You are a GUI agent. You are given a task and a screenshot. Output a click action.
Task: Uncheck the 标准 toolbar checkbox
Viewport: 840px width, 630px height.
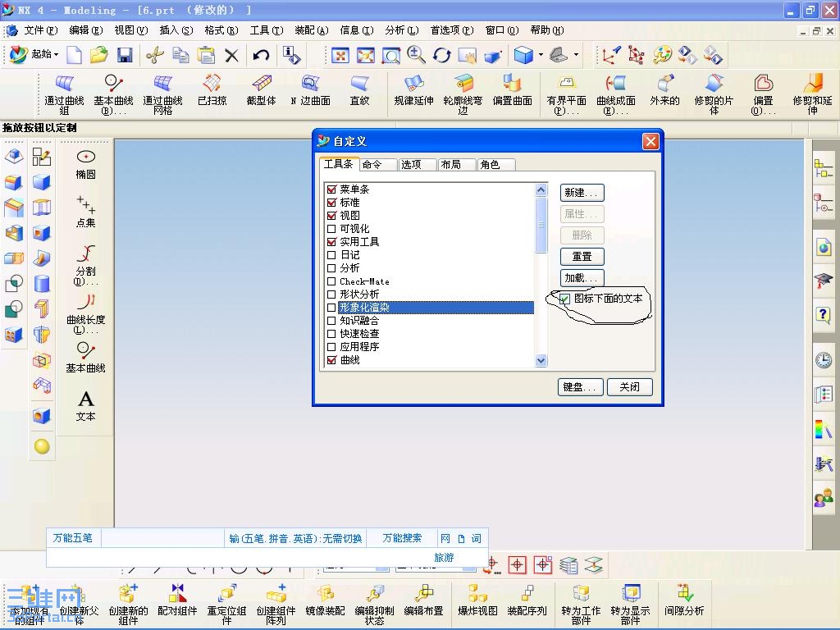coord(331,203)
